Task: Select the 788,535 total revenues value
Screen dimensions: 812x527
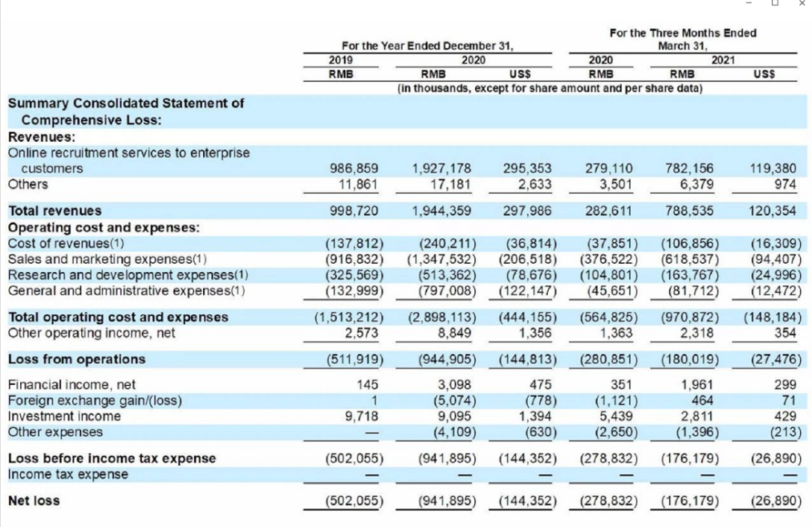Action: pyautogui.click(x=689, y=210)
